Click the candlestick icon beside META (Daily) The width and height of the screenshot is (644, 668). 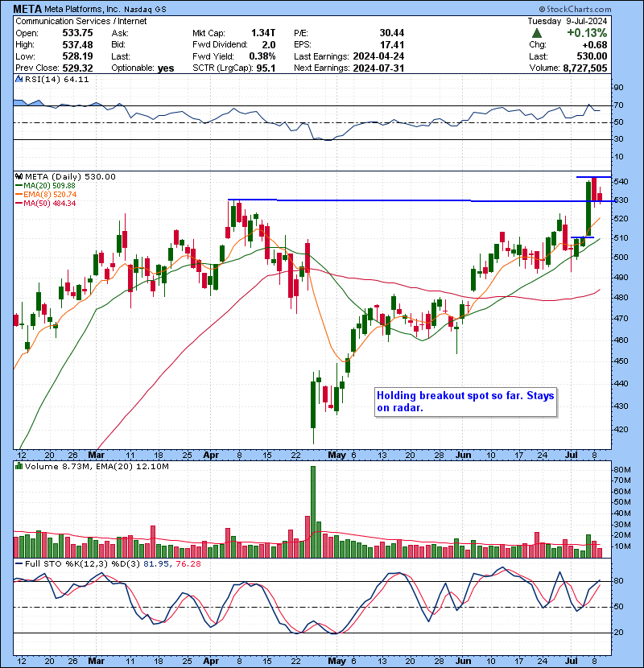[19, 176]
